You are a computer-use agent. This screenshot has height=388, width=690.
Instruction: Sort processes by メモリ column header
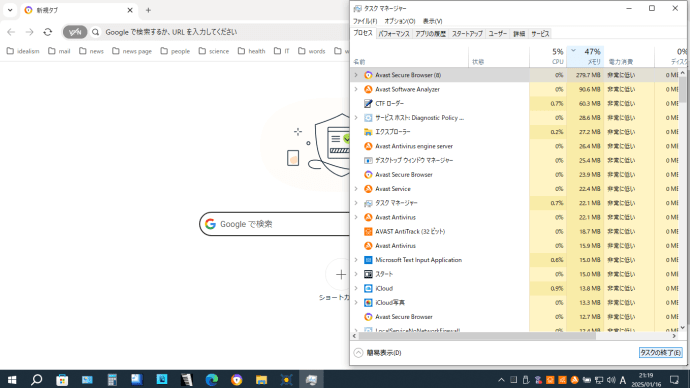pyautogui.click(x=585, y=56)
